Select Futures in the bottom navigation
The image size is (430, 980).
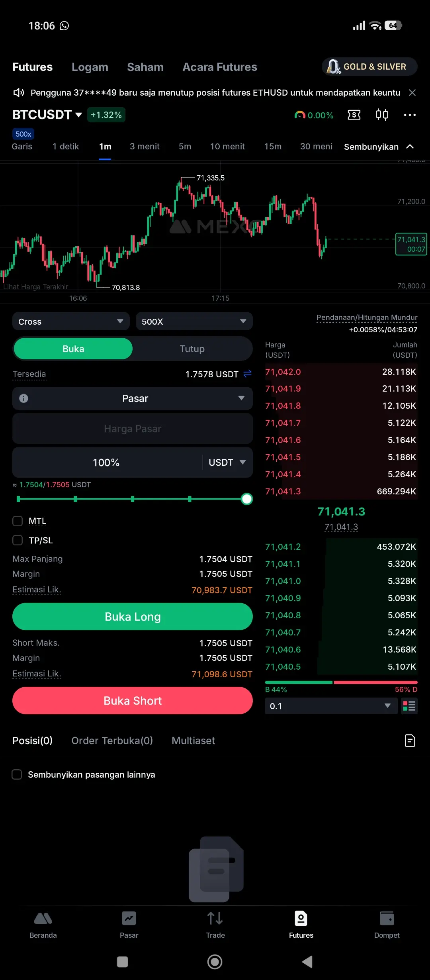coord(301,925)
